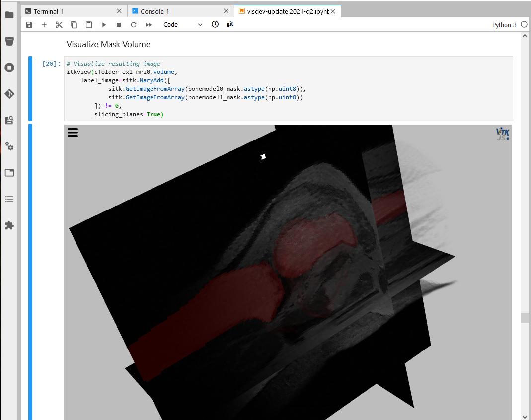Cut selected cells with the scissors icon
531x420 pixels.
click(x=59, y=24)
